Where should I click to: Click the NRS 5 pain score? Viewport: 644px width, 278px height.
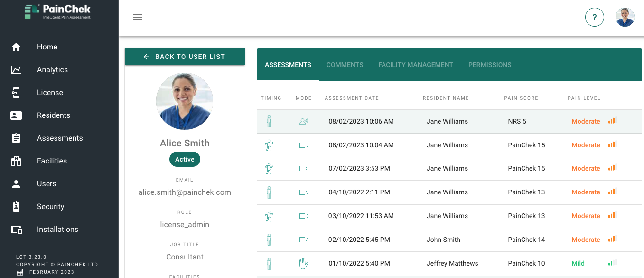pos(517,121)
